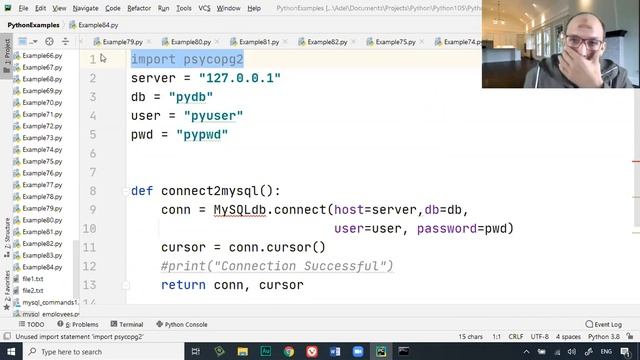Open the Tools menu

[184, 8]
